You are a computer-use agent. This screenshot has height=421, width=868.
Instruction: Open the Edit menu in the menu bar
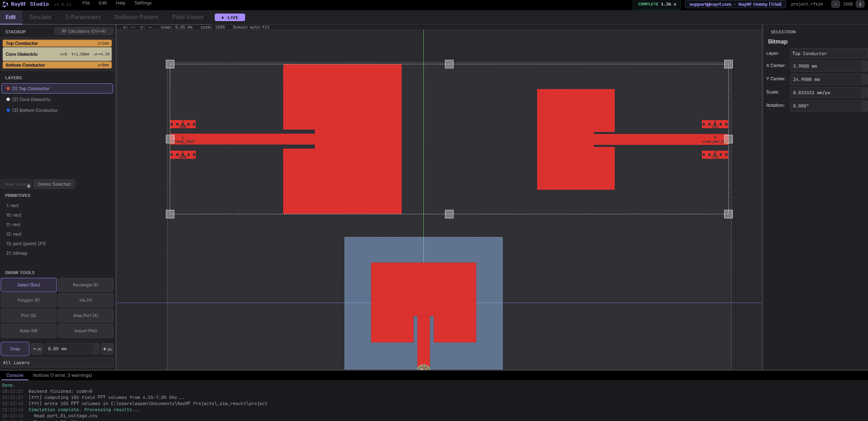[103, 3]
